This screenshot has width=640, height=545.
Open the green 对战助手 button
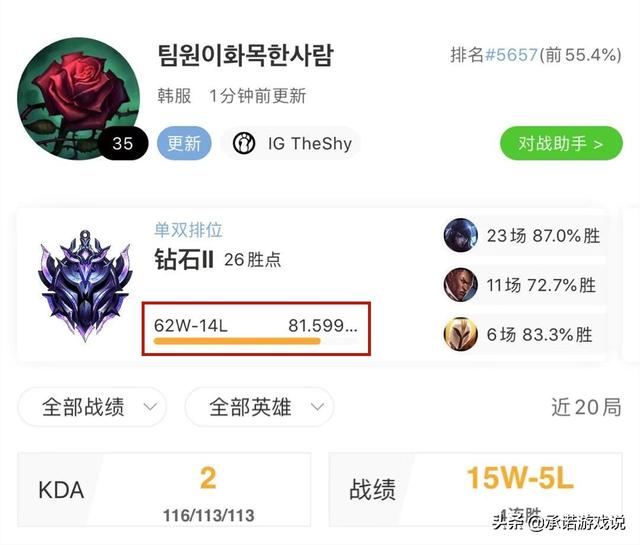[561, 143]
